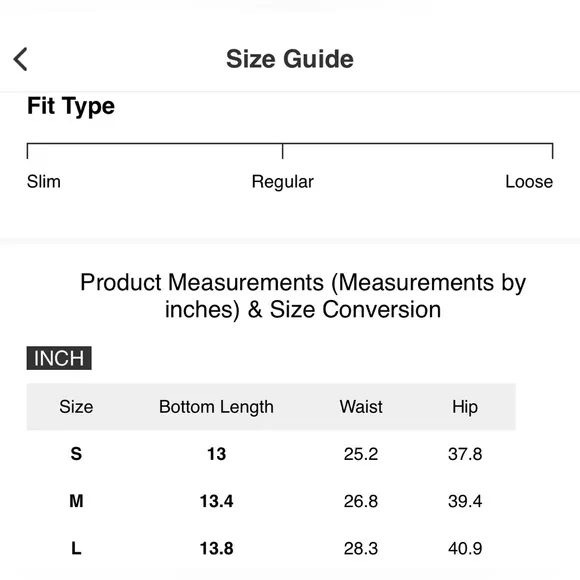
Task: Select the Slim fit label
Action: tap(44, 182)
